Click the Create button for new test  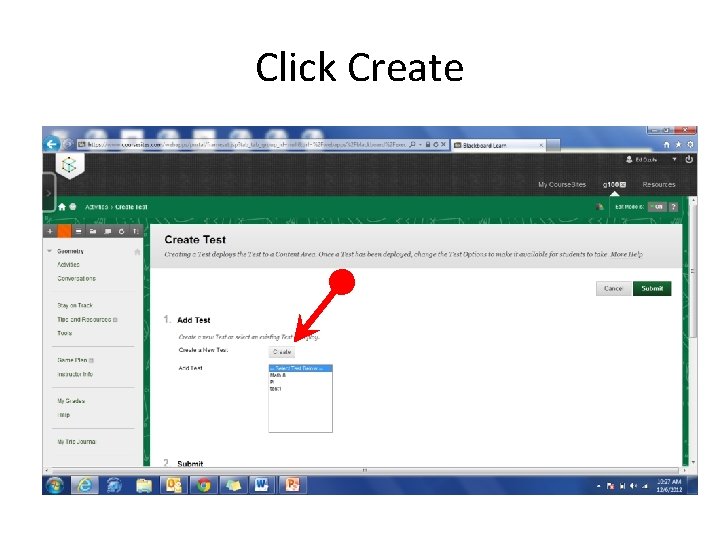click(281, 352)
